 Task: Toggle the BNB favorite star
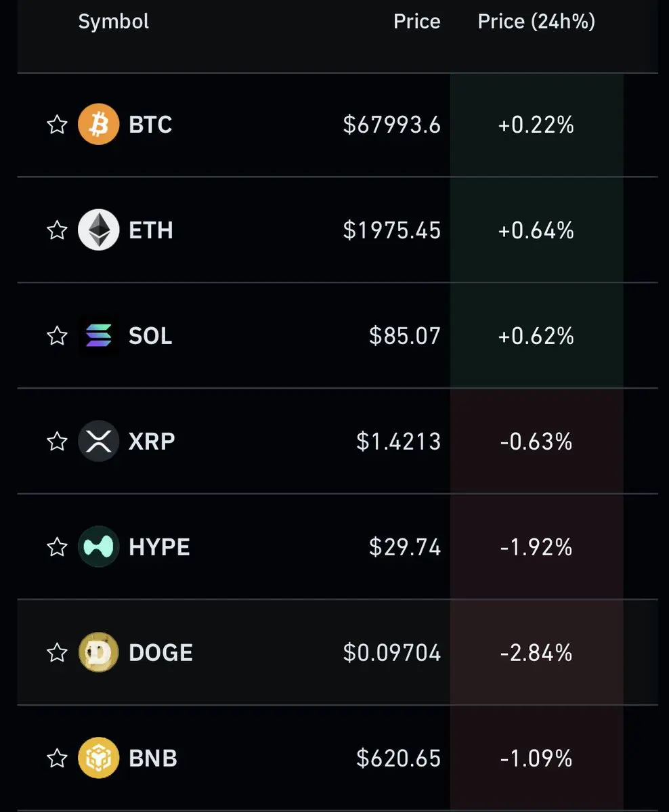point(57,758)
